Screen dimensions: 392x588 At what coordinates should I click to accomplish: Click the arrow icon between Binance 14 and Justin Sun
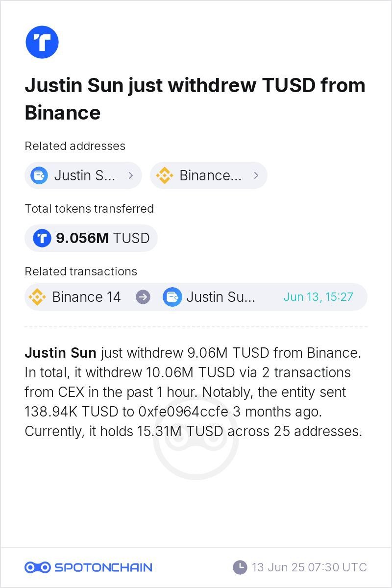click(143, 297)
